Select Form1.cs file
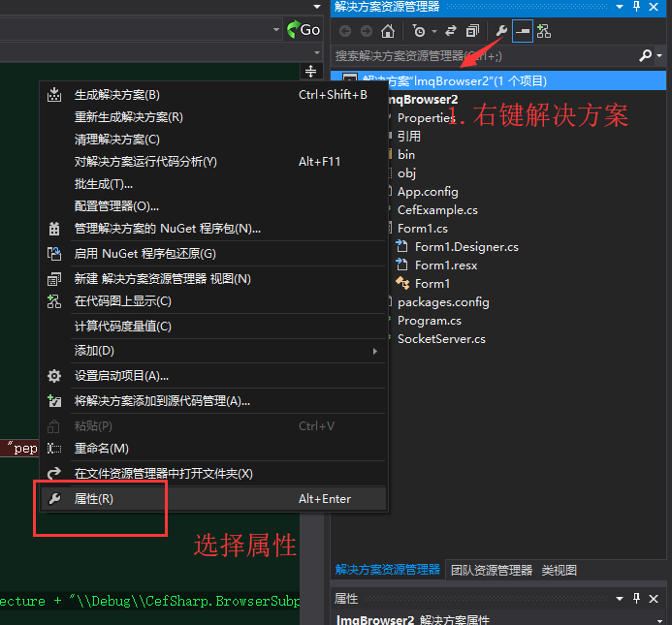The width and height of the screenshot is (672, 625). (423, 229)
